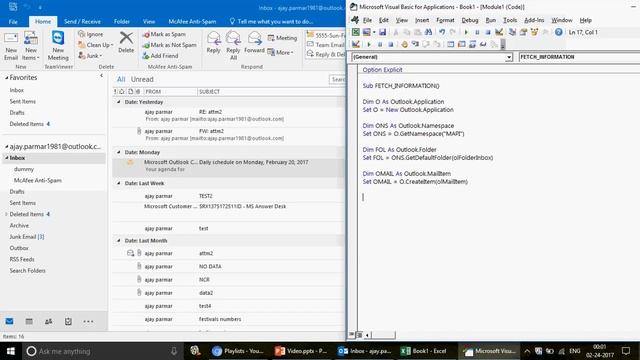Screen dimensions: 640x360
Task: Click Mark as Spam button
Action: (164, 34)
